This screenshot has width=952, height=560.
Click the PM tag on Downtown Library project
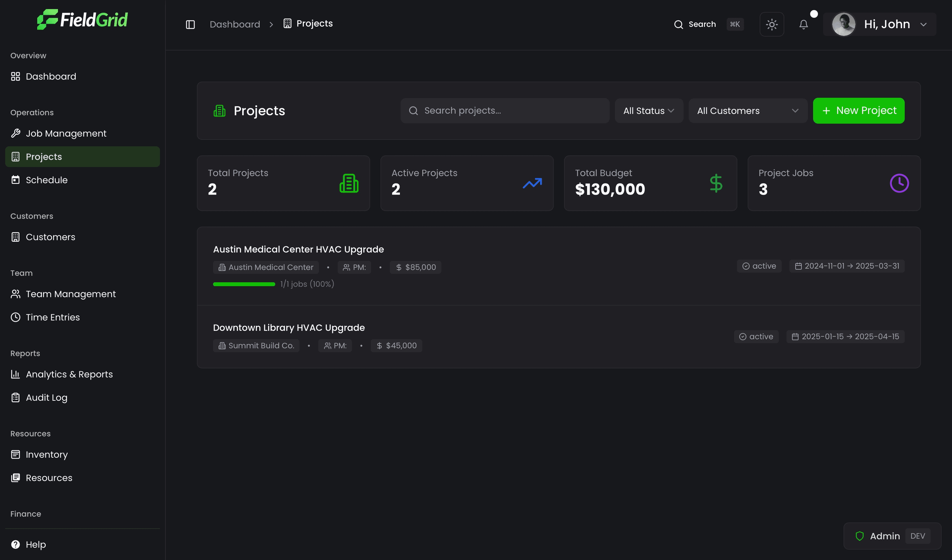[335, 346]
